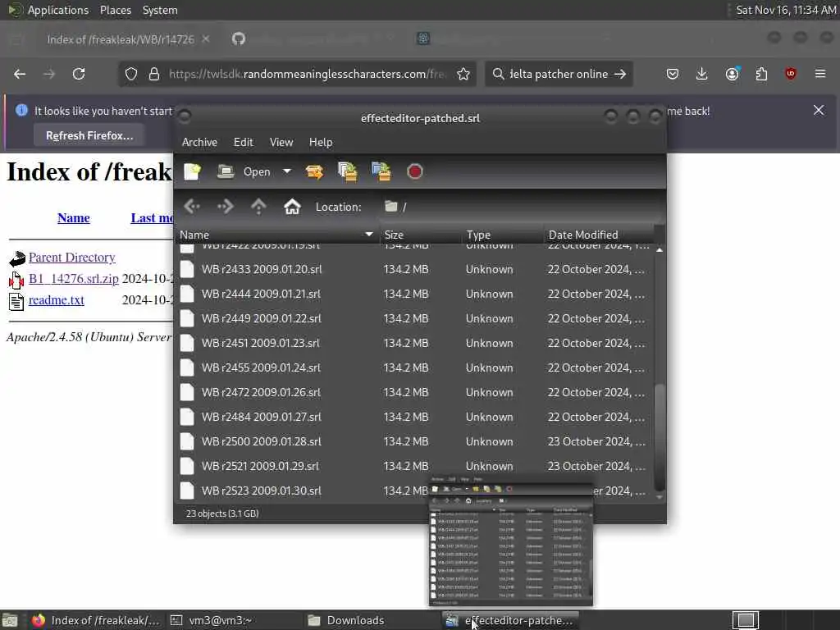This screenshot has width=840, height=630.
Task: Open the Help menu in archive manager
Action: tap(321, 142)
